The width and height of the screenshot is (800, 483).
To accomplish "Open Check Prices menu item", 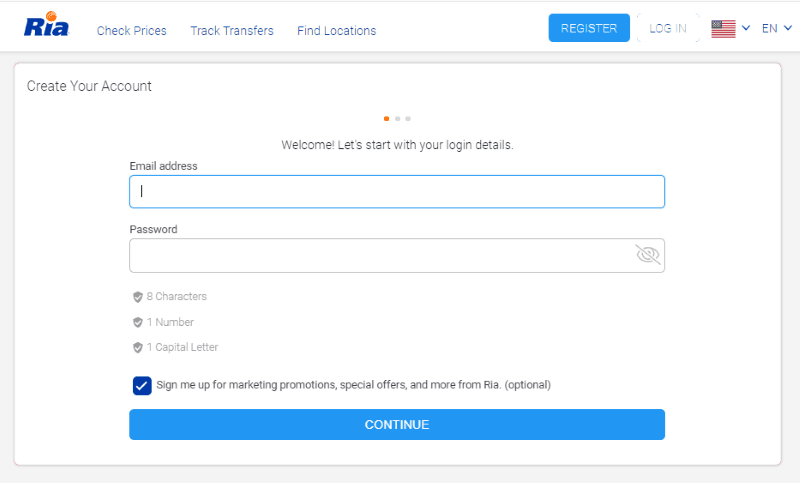I will [132, 31].
